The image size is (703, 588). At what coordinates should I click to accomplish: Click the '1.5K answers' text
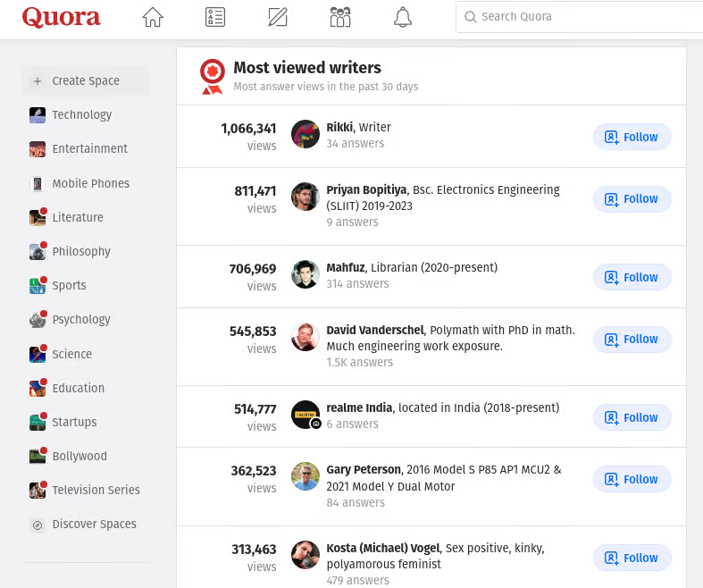[360, 363]
